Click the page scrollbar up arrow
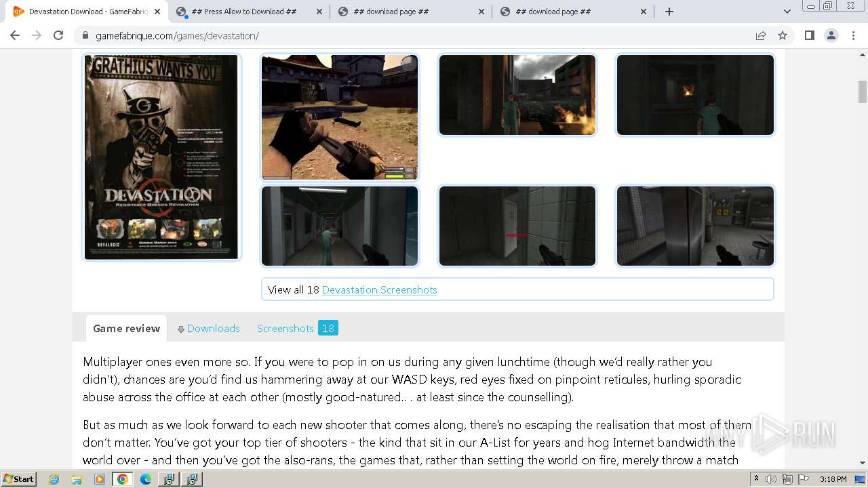868x488 pixels. click(x=863, y=54)
